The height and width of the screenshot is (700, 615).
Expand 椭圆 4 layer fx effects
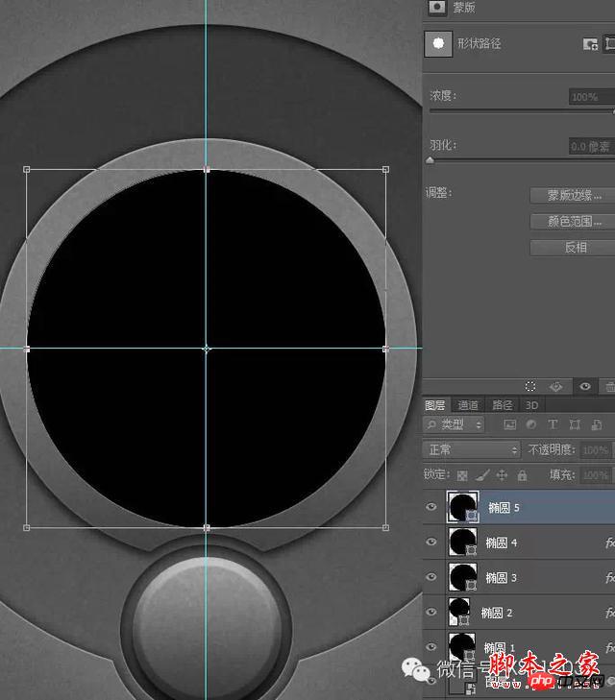point(610,543)
